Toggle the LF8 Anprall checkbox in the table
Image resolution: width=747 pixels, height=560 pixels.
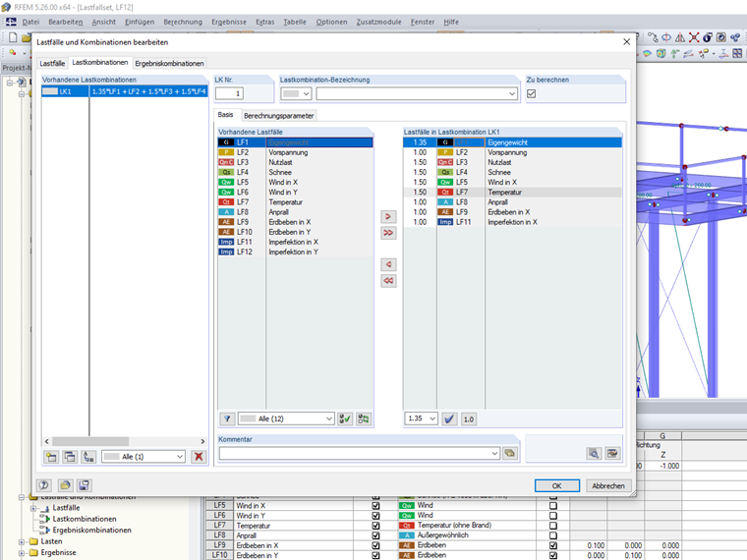tap(375, 535)
